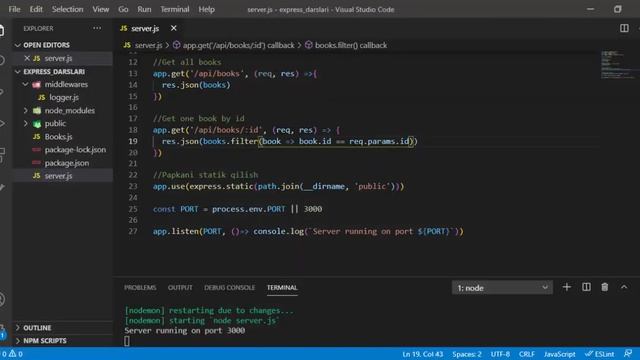The image size is (640, 360).
Task: Click the 'res.json(books)' code line
Action: (x=196, y=85)
